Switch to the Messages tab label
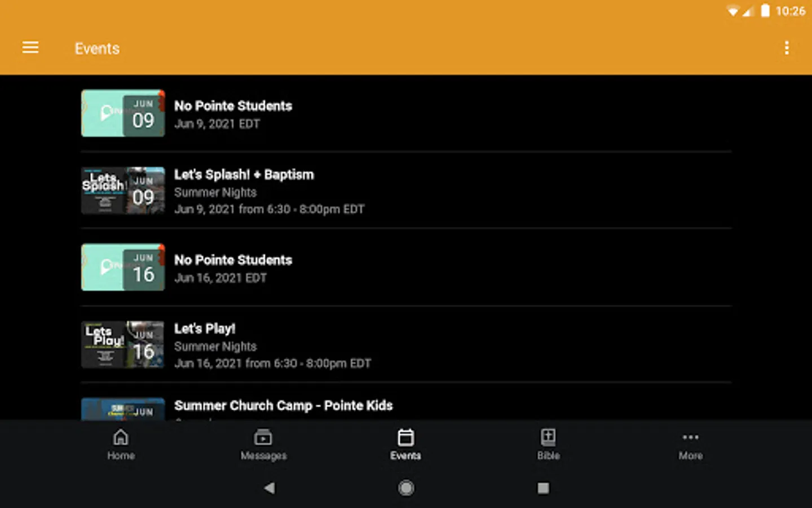Screen dimensions: 812x508 click(x=263, y=456)
